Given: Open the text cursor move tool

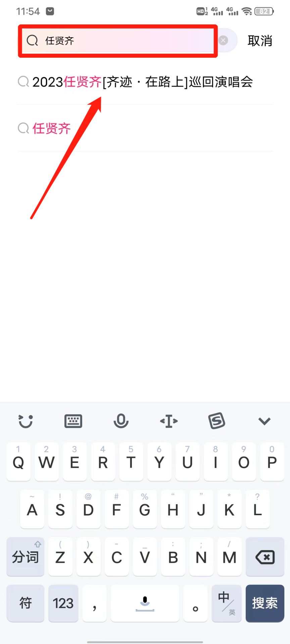Looking at the screenshot, I should click(x=169, y=421).
